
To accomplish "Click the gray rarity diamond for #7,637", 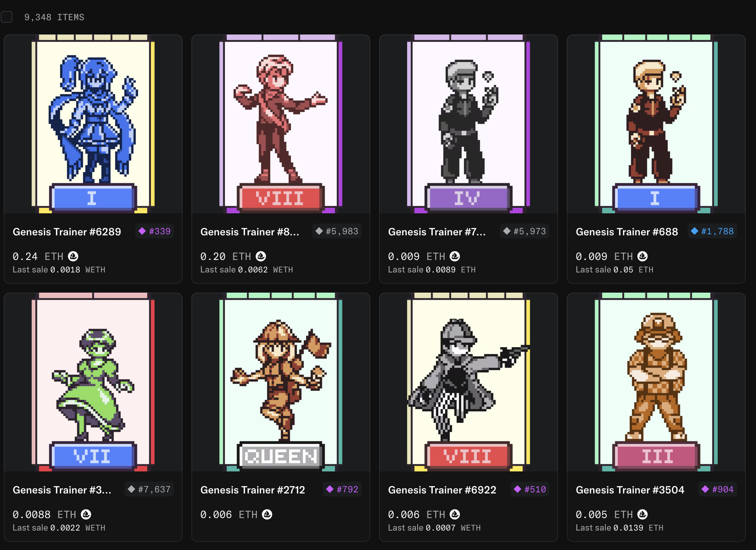I will [x=131, y=489].
